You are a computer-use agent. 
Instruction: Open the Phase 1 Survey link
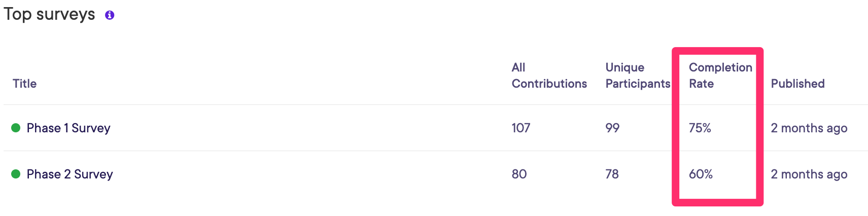click(68, 128)
